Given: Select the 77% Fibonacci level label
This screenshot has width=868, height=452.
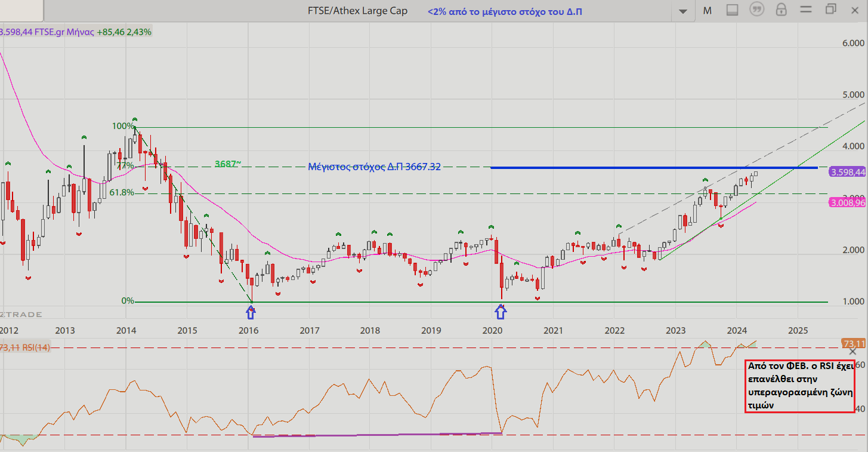Looking at the screenshot, I should click(125, 165).
